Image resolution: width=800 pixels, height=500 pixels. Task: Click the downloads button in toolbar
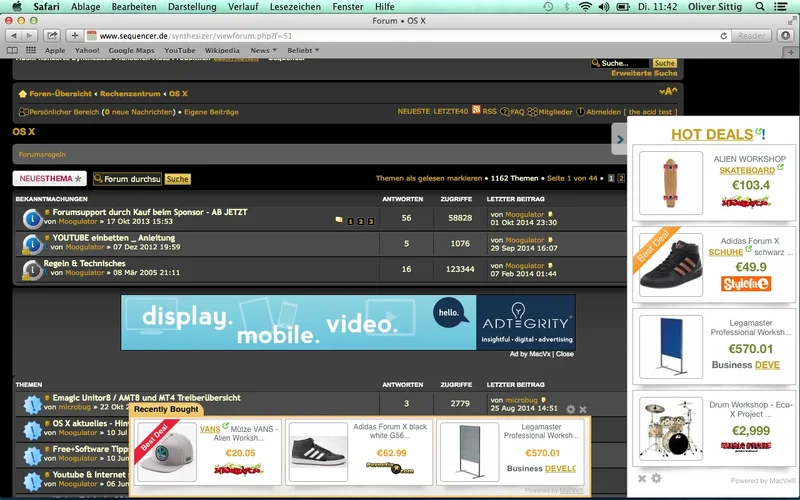[785, 36]
